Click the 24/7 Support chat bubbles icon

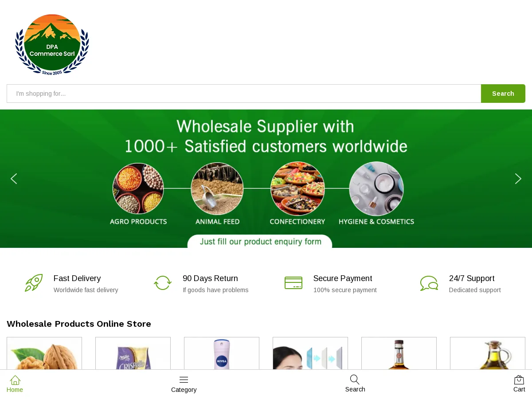tap(429, 283)
